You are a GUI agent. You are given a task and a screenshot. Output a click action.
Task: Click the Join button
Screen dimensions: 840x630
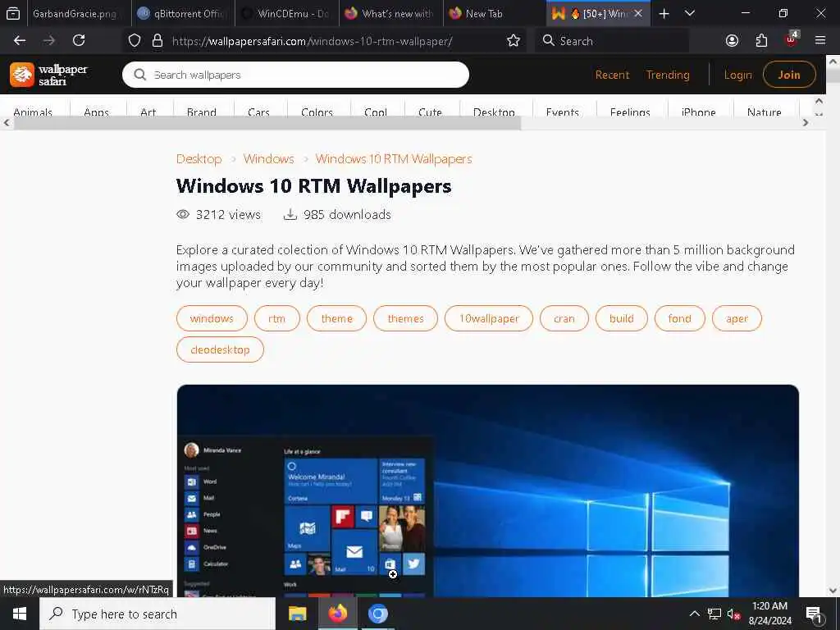[789, 75]
